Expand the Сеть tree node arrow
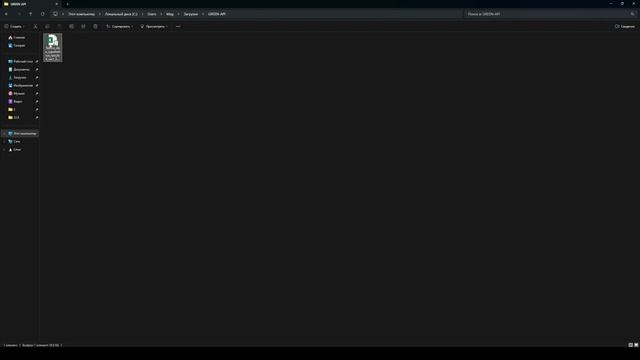 point(4,142)
